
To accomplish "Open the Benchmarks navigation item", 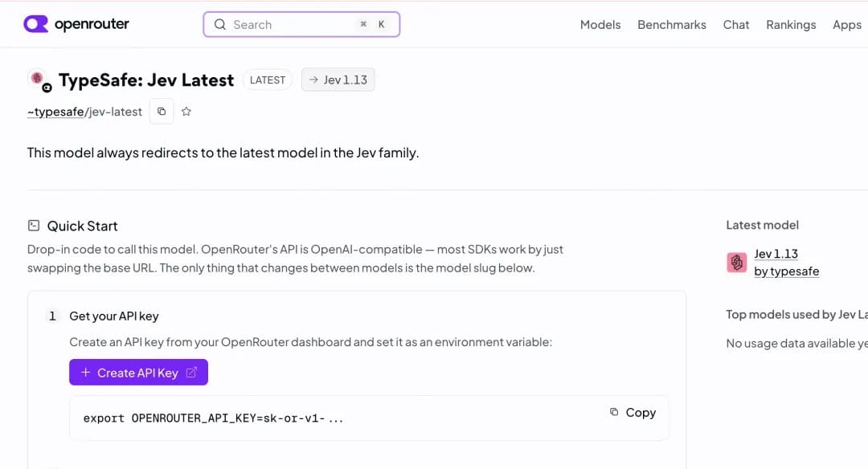I will click(671, 25).
